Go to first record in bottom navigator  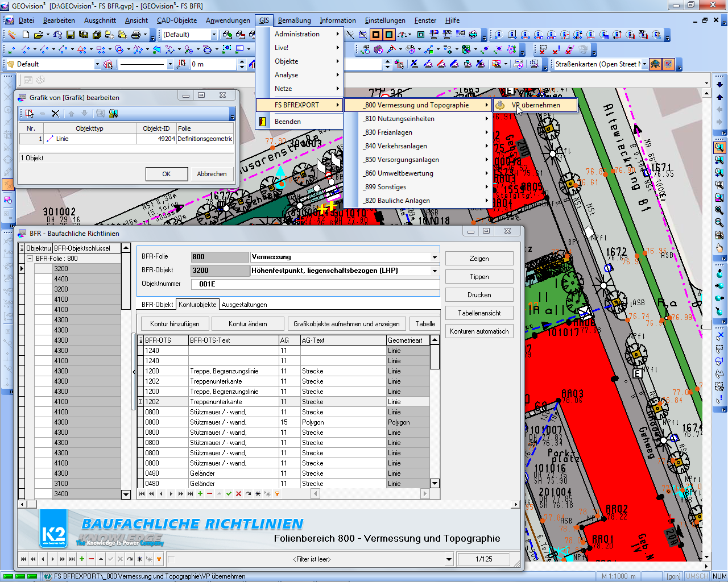point(24,559)
